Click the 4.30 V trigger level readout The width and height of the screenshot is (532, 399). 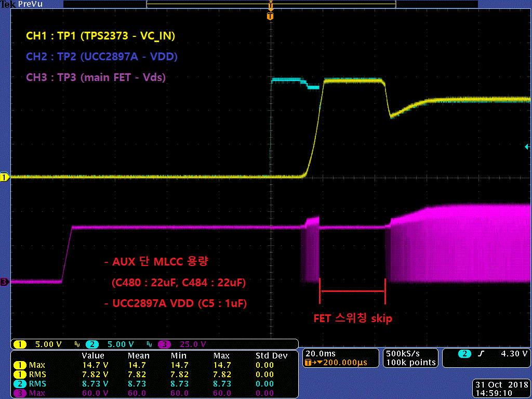click(514, 354)
